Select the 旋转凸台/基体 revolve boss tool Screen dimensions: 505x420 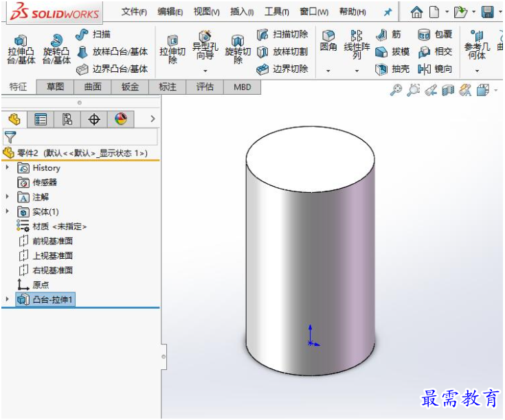click(x=56, y=49)
